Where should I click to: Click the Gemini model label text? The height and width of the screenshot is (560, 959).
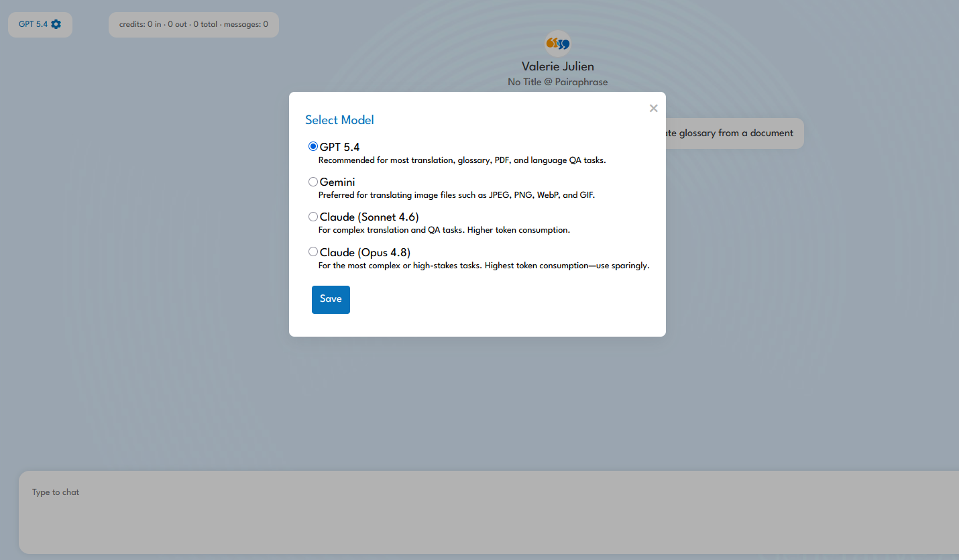(x=337, y=182)
